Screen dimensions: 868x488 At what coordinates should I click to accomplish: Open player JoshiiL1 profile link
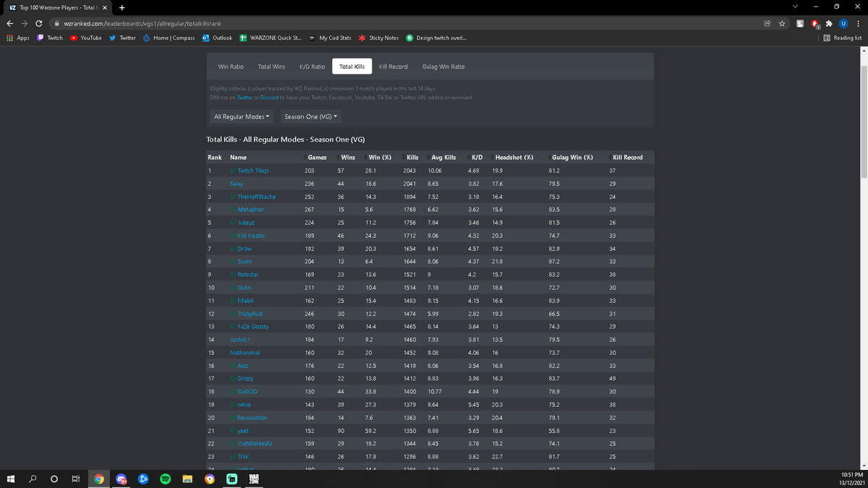click(x=239, y=340)
